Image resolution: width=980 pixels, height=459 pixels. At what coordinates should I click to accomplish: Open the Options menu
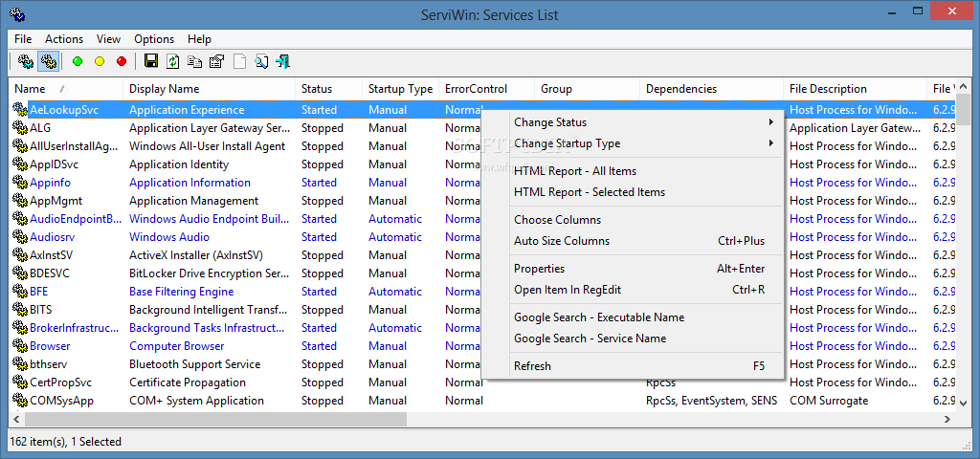(x=154, y=38)
